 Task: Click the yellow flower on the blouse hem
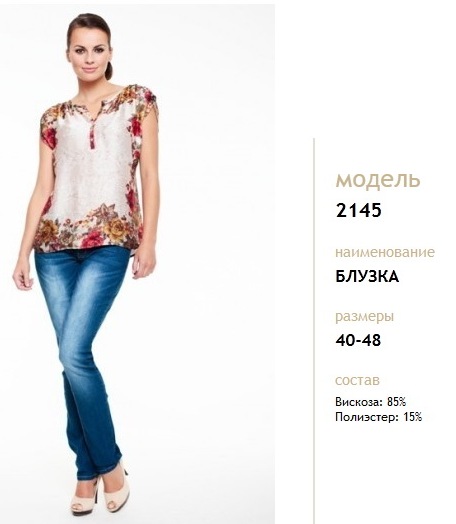tap(115, 230)
